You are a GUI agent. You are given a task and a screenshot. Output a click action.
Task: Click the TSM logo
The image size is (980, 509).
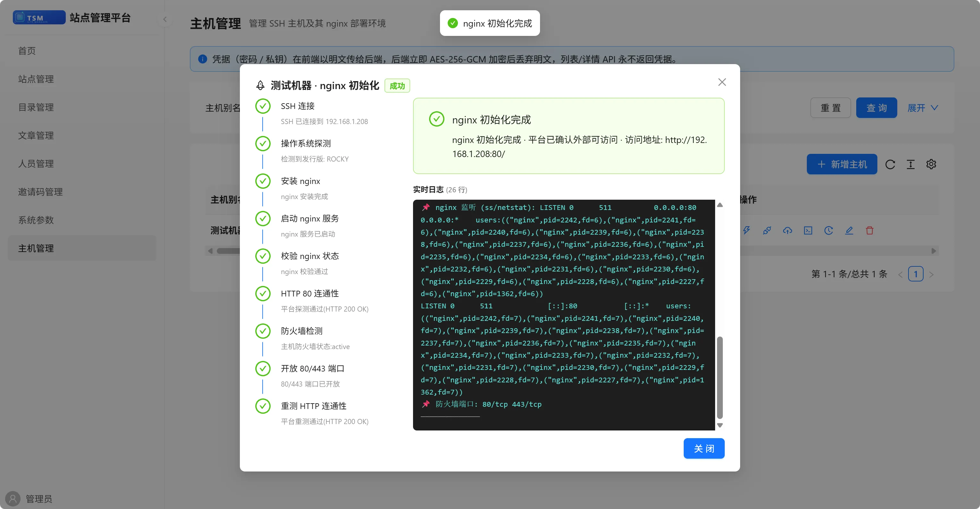tap(39, 18)
